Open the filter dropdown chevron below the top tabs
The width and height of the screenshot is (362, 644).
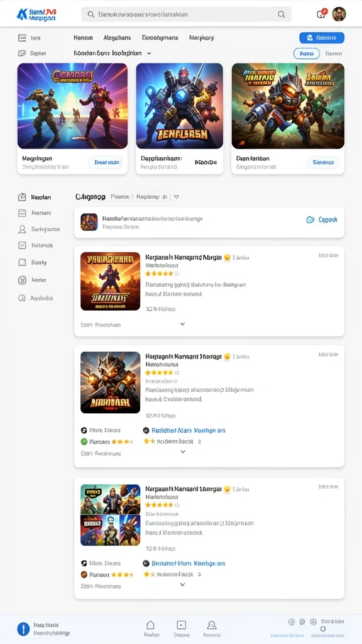pyautogui.click(x=148, y=53)
